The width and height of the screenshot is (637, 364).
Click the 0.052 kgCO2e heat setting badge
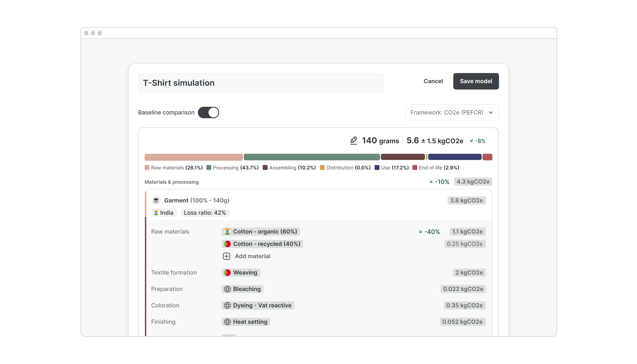coord(462,322)
